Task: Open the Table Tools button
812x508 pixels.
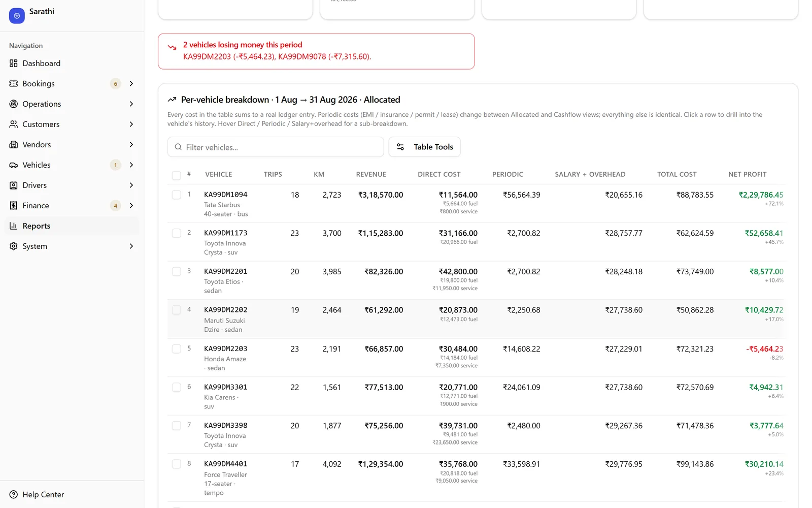Action: pos(425,147)
